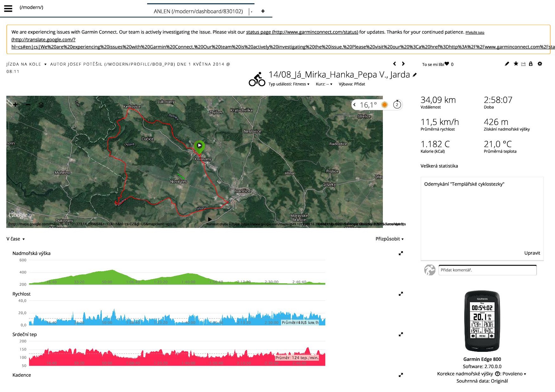Toggle the privacy lock icon

click(531, 64)
